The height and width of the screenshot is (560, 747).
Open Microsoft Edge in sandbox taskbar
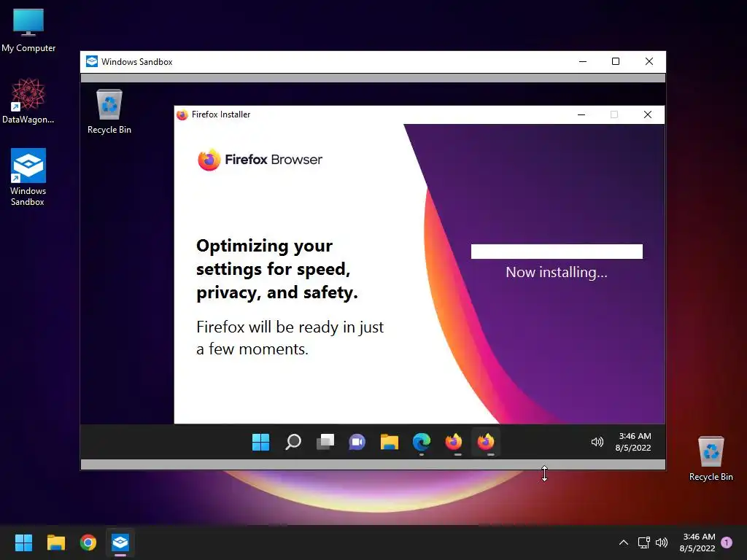click(422, 442)
